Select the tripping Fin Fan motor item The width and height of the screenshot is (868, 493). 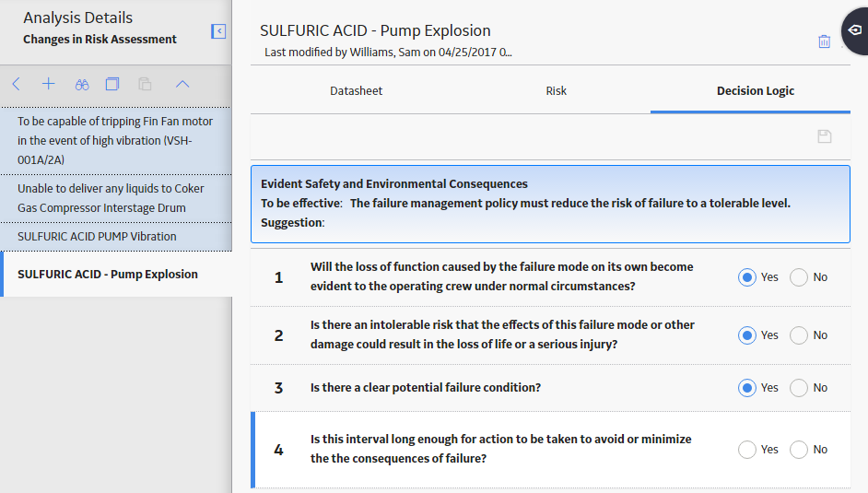click(x=116, y=141)
